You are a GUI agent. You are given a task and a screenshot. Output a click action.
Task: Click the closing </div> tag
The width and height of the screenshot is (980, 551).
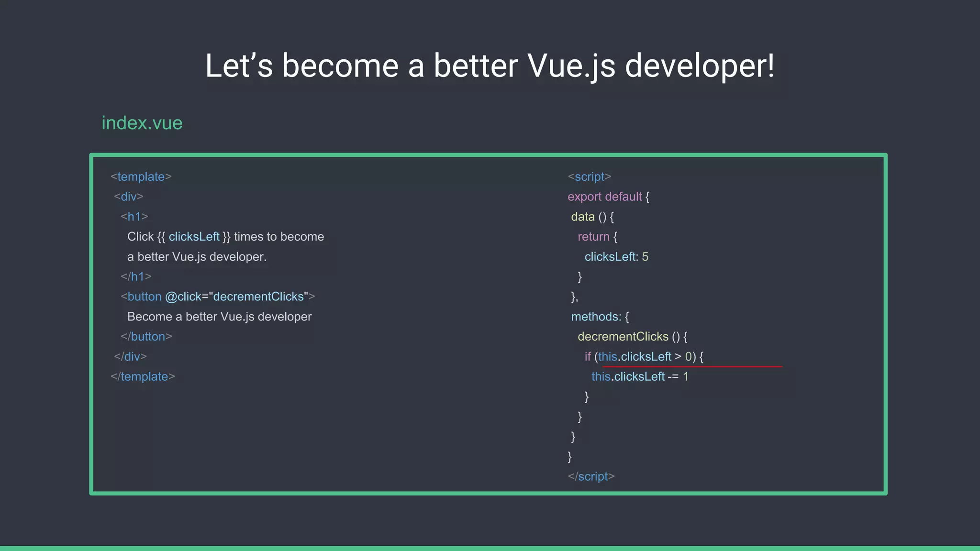tap(130, 357)
